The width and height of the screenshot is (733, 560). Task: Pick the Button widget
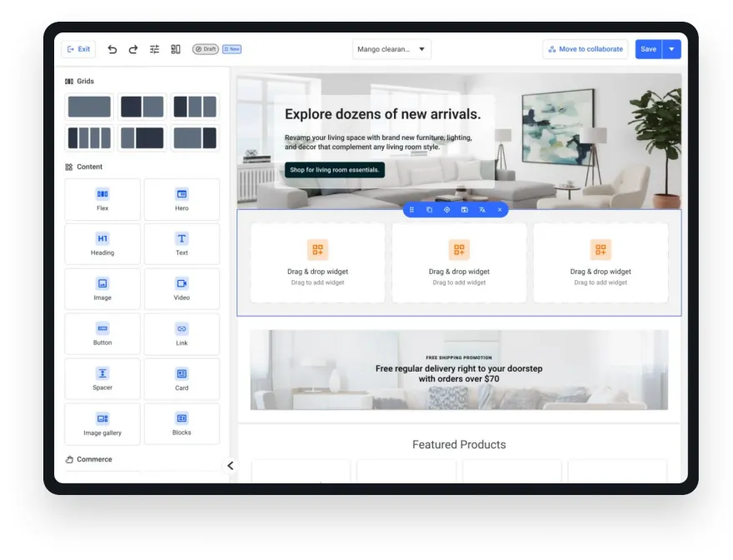(102, 334)
